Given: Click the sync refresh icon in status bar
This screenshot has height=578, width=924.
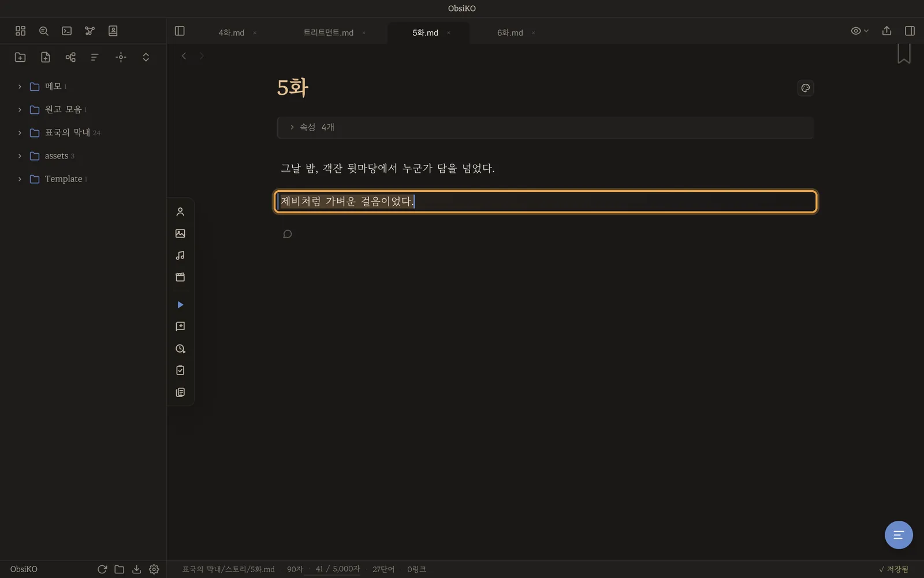Looking at the screenshot, I should pyautogui.click(x=102, y=569).
